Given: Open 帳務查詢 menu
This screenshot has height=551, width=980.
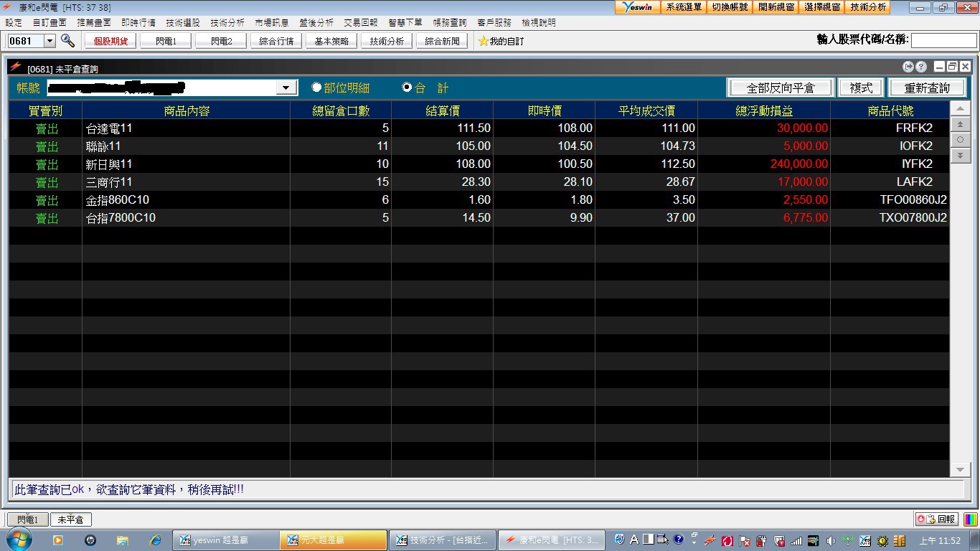Looking at the screenshot, I should point(449,23).
